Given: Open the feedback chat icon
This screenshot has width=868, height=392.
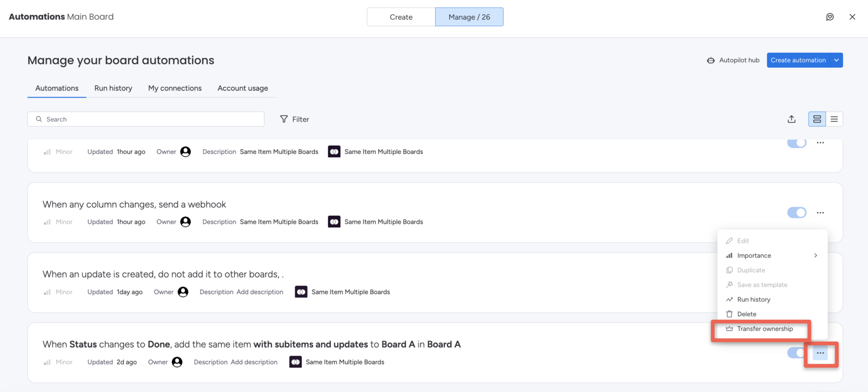Looking at the screenshot, I should pos(829,17).
